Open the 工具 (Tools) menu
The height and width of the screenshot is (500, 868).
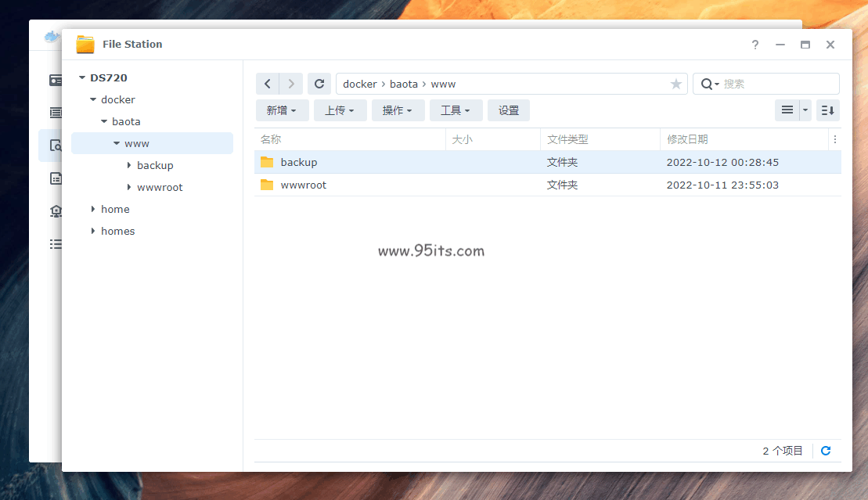pyautogui.click(x=456, y=110)
